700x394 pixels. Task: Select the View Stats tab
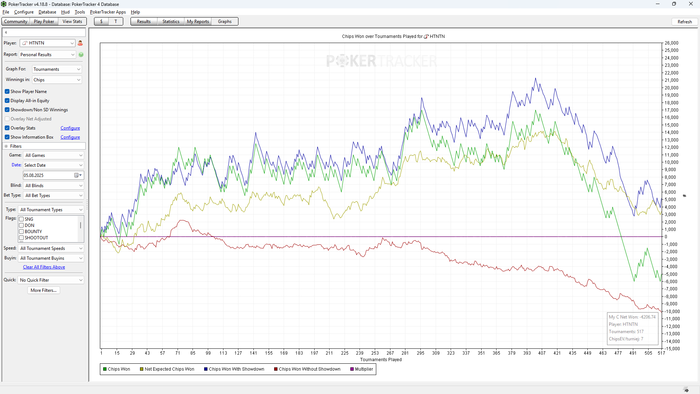(72, 21)
